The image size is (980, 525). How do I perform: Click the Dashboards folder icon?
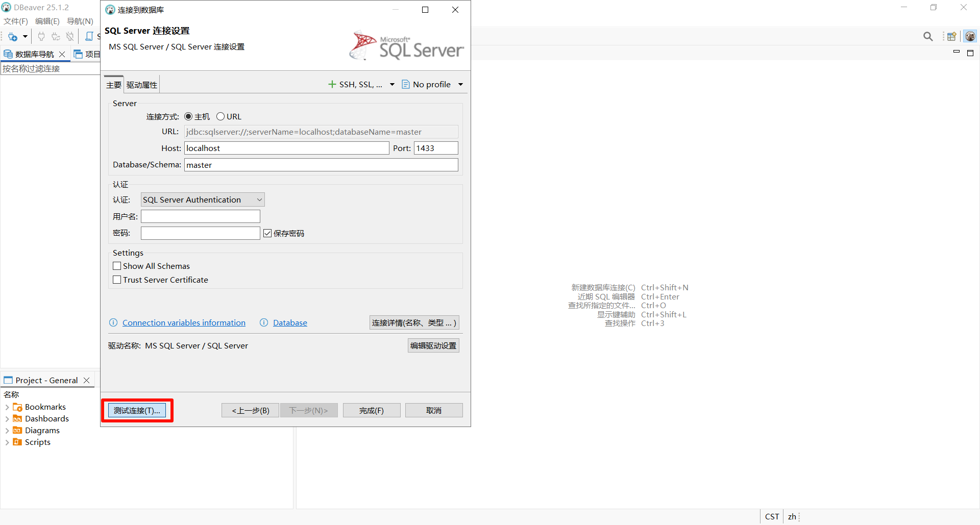tap(17, 419)
